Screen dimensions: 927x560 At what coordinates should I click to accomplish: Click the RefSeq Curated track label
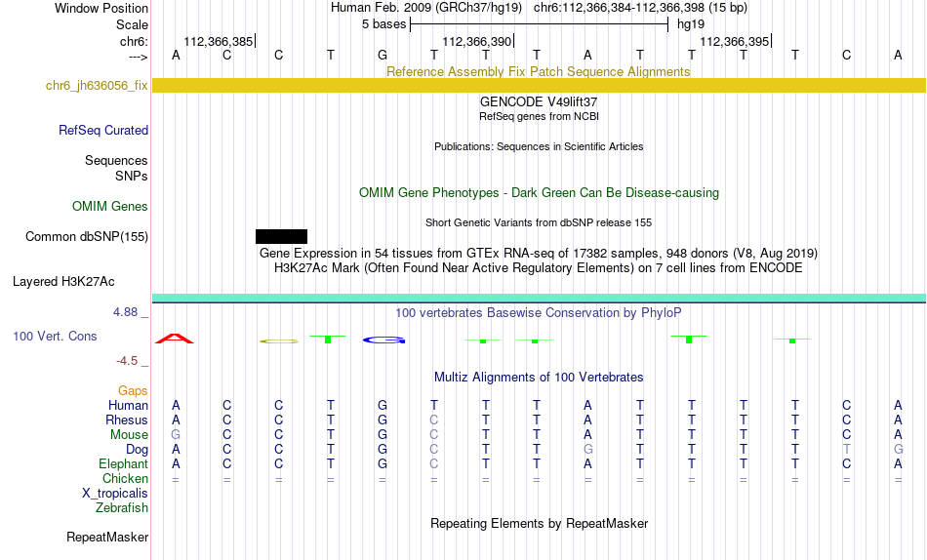pyautogui.click(x=102, y=130)
